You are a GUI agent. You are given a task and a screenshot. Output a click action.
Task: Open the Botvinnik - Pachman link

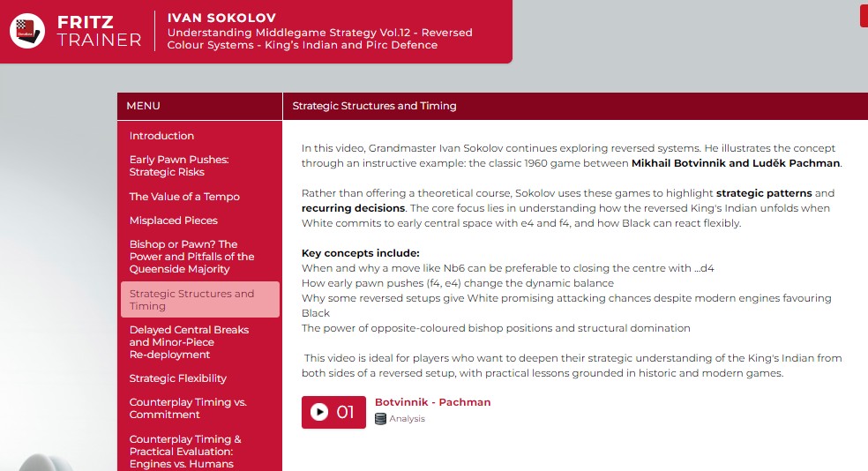pyautogui.click(x=432, y=402)
